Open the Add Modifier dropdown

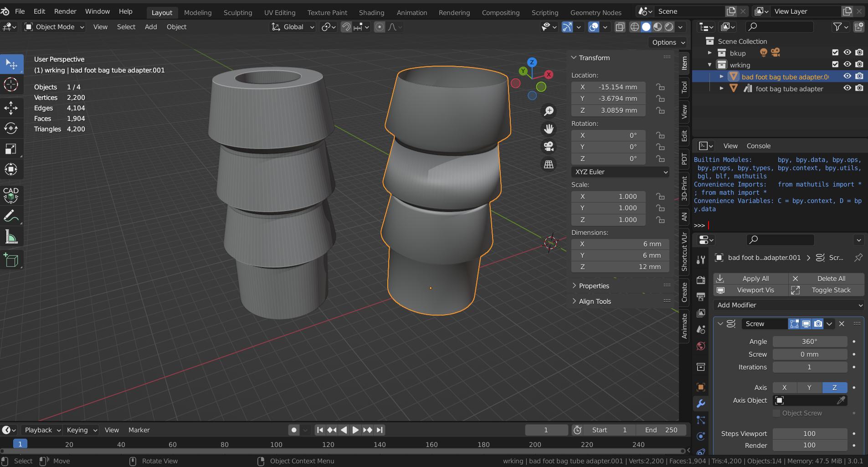pyautogui.click(x=789, y=305)
